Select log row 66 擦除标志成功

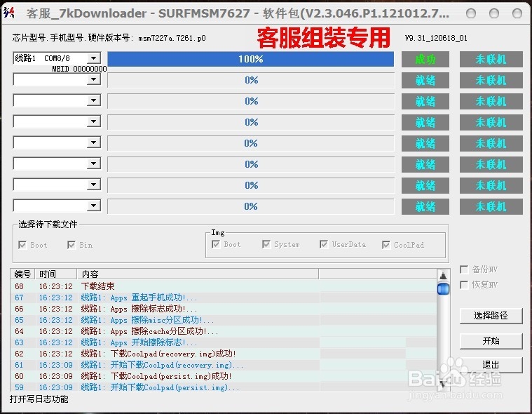click(224, 309)
